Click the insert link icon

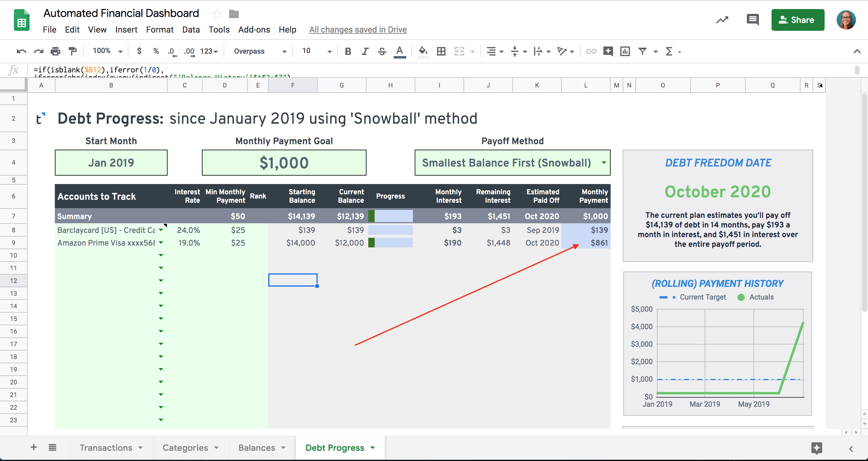(591, 51)
